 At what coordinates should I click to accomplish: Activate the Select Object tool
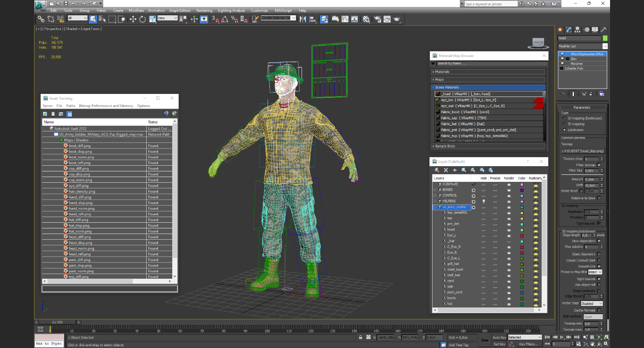pyautogui.click(x=93, y=19)
